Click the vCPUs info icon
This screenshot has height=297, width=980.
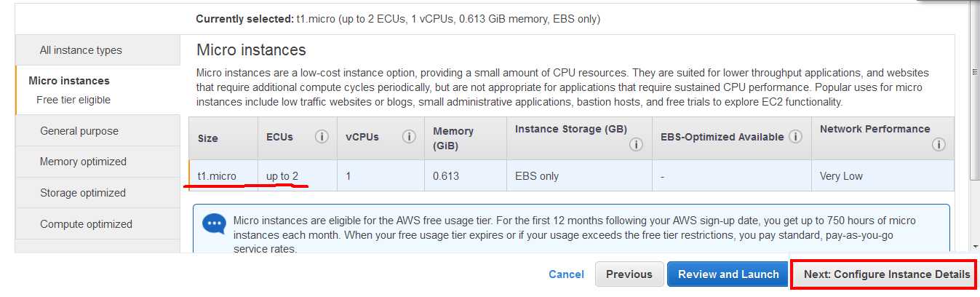[x=409, y=137]
